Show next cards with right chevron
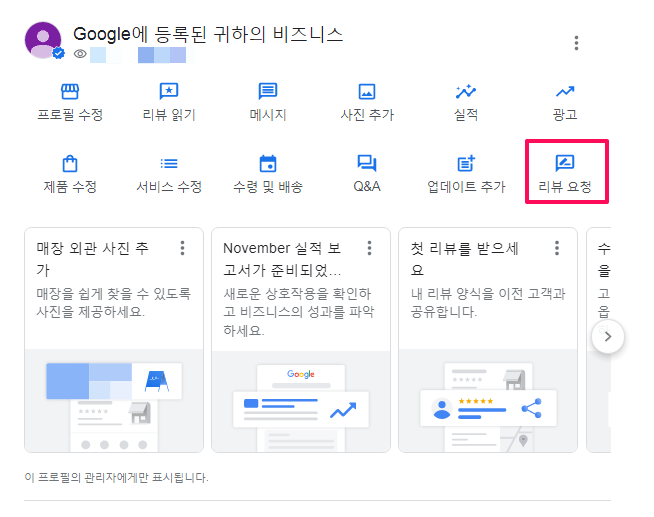The image size is (654, 517). pos(608,336)
